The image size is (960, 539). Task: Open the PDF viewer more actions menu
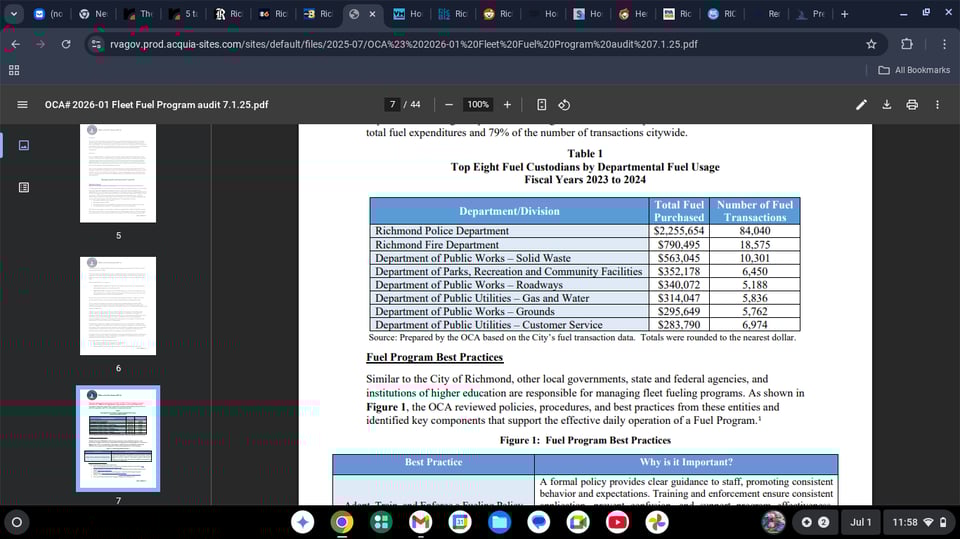937,105
